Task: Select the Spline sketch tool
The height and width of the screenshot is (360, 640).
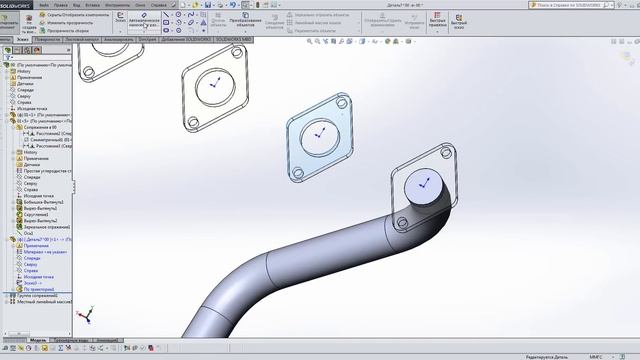Action: (191, 15)
